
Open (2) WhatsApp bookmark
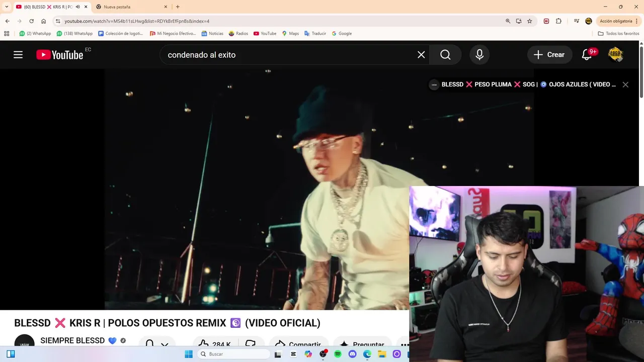[35, 33]
